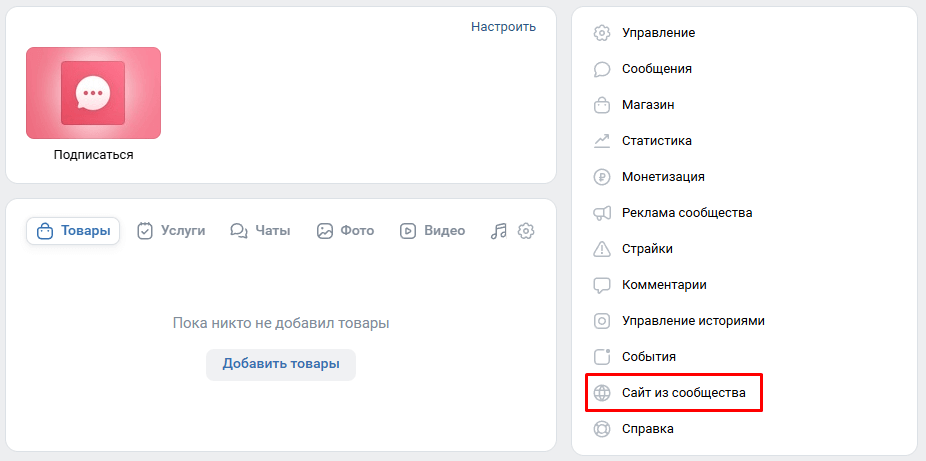
Task: Click the Добавить товары button
Action: (281, 364)
